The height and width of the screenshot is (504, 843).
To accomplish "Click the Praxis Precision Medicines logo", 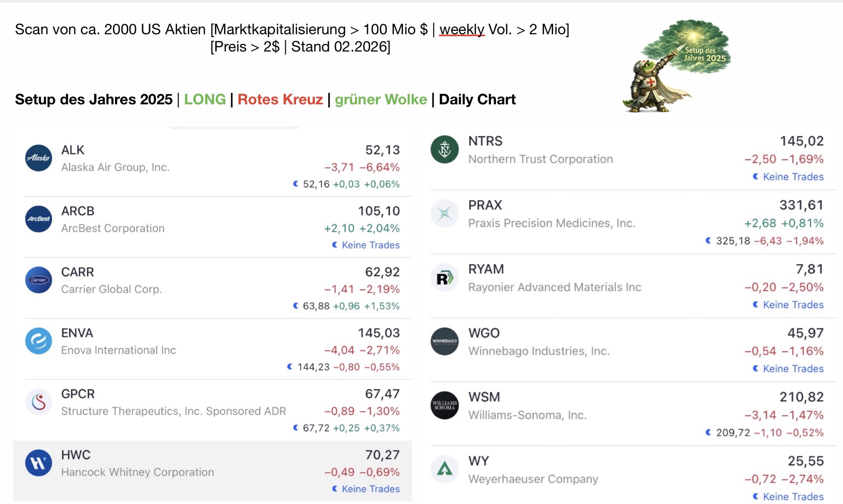I will pos(444,214).
